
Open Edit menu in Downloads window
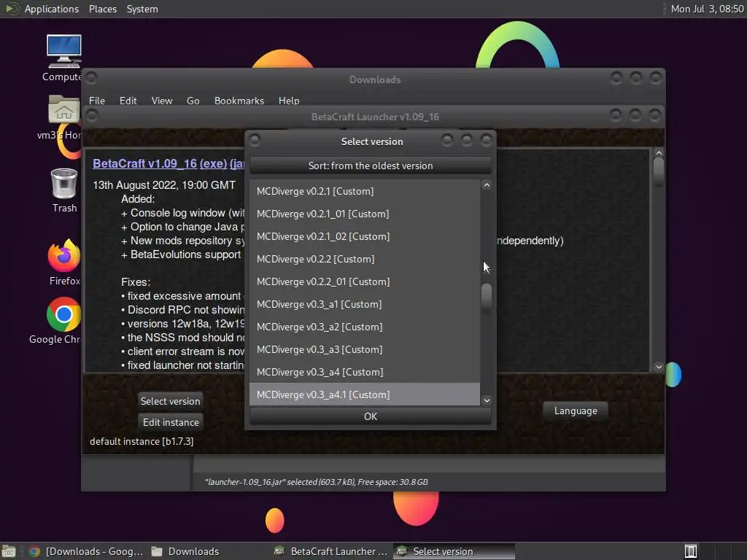tap(128, 101)
